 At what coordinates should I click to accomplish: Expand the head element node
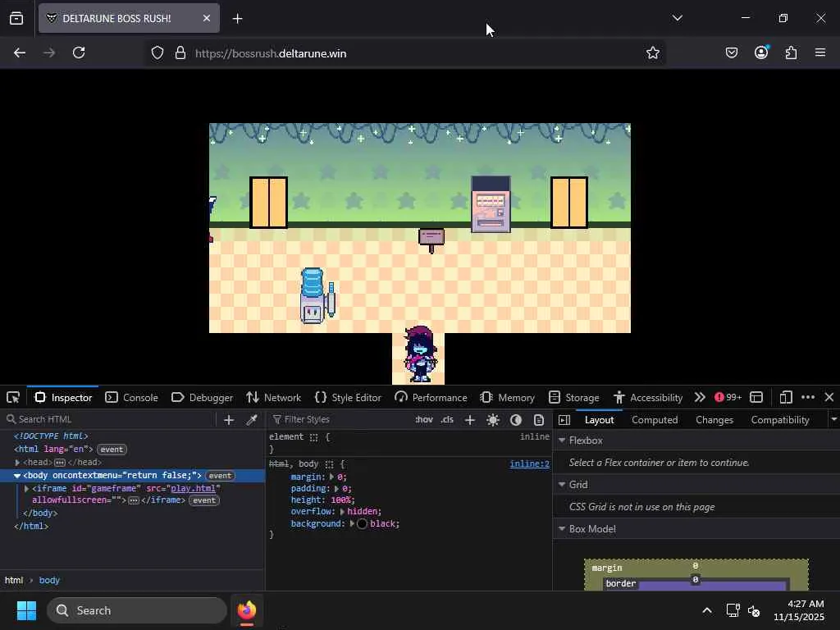point(18,463)
